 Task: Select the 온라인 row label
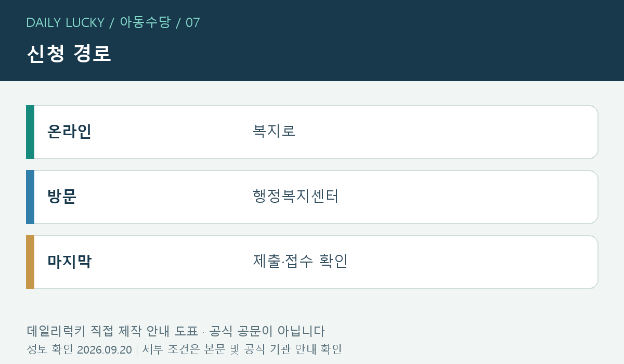[69, 132]
